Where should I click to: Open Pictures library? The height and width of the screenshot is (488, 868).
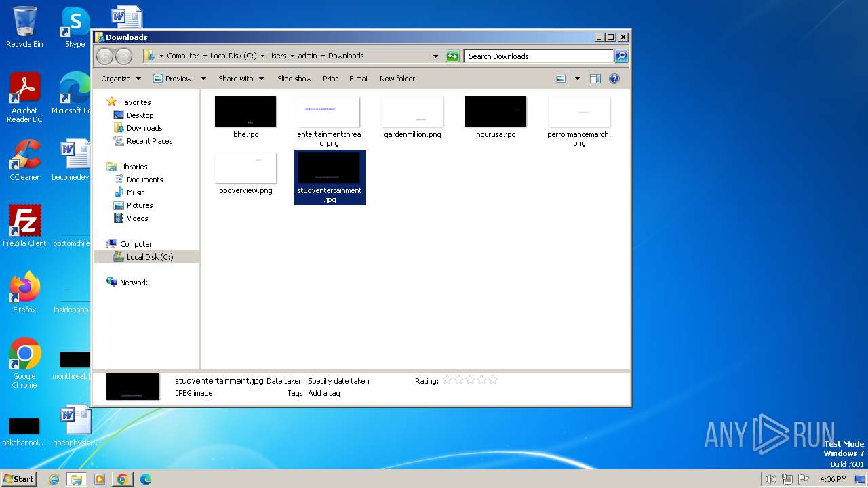140,205
